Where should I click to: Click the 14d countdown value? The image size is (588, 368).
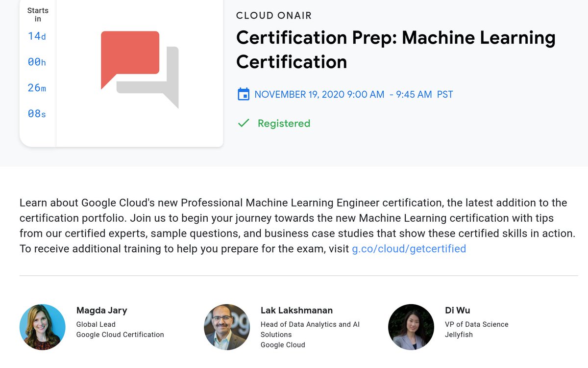point(37,36)
